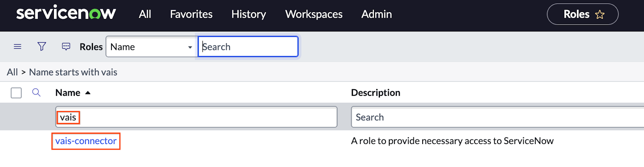Open the activity stream speech-bubble icon

pyautogui.click(x=66, y=47)
